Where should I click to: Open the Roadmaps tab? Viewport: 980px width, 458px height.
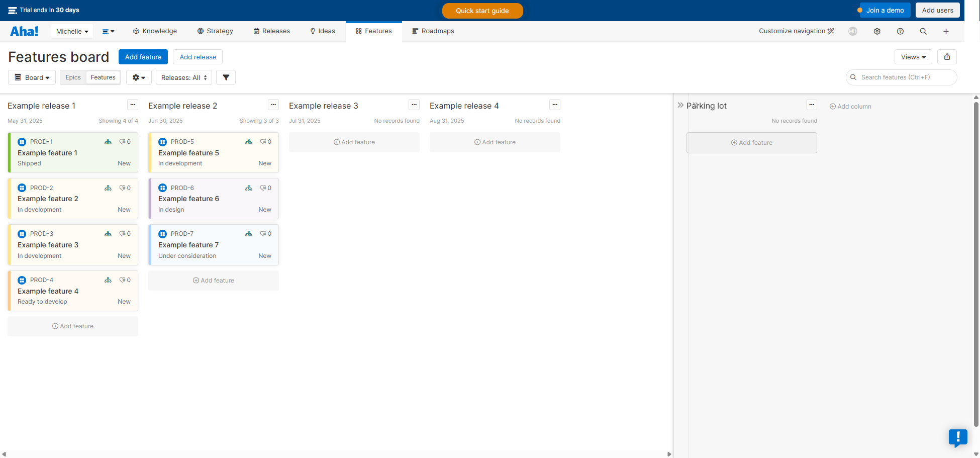433,31
